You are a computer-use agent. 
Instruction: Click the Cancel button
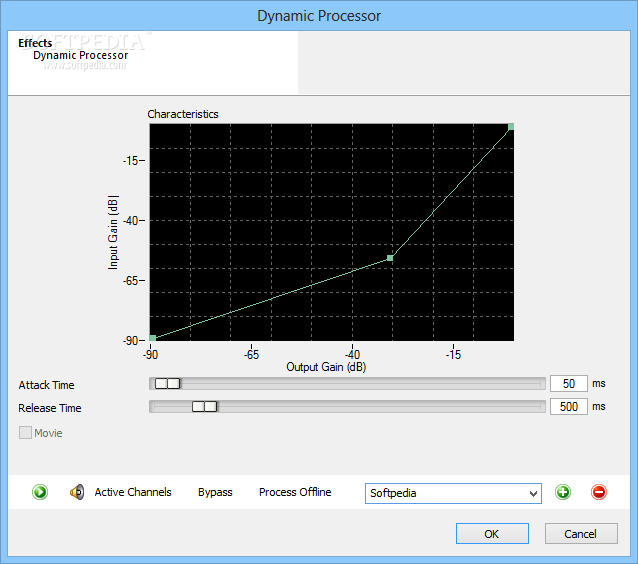581,533
